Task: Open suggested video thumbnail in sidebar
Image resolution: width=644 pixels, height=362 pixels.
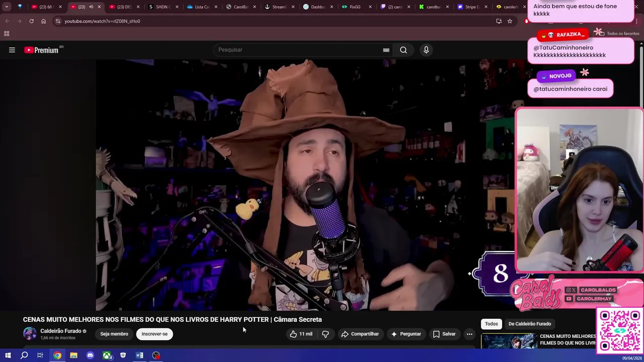Action: point(508,341)
